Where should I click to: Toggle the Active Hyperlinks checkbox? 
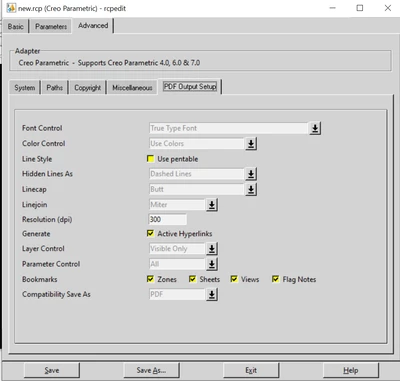click(x=150, y=233)
